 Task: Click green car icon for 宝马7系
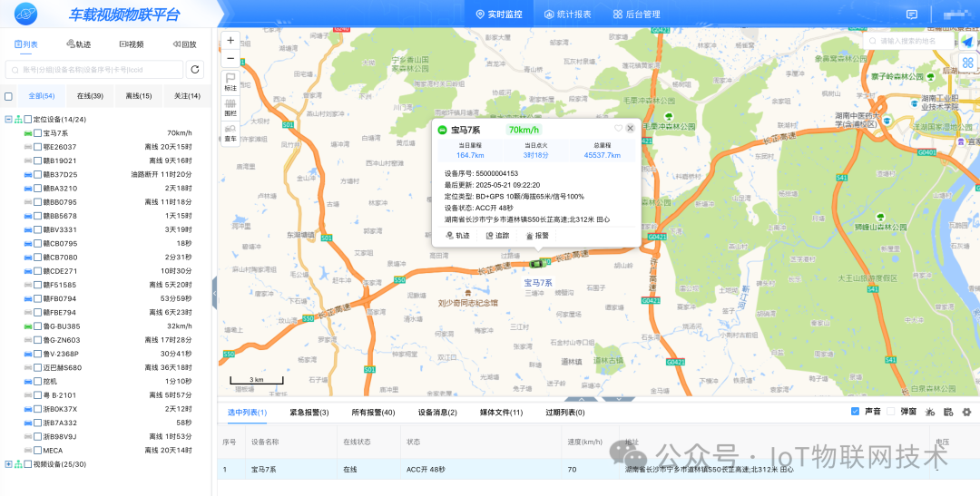(x=28, y=133)
